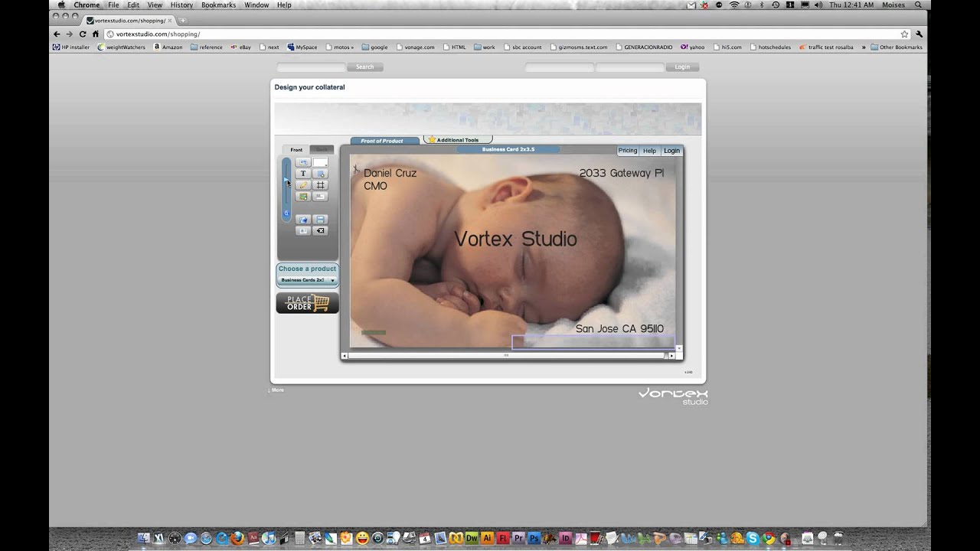The height and width of the screenshot is (551, 980).
Task: Click the open/export folder tool icon
Action: pyautogui.click(x=303, y=220)
